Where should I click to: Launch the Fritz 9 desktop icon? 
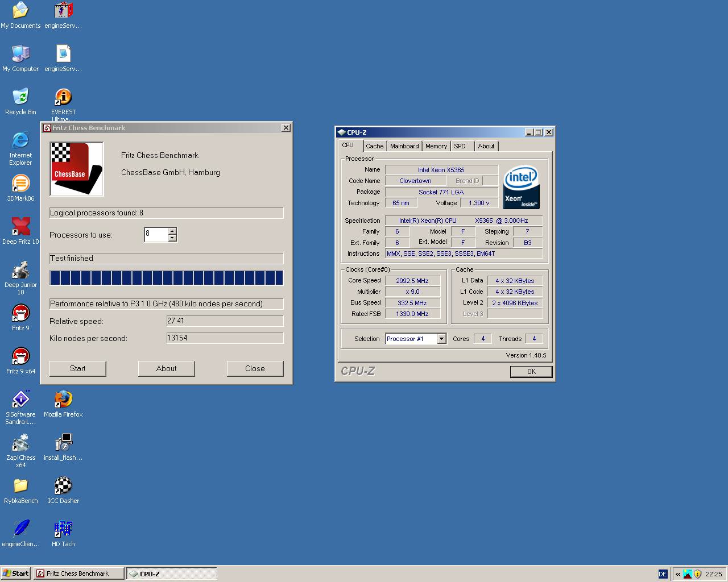[20, 318]
